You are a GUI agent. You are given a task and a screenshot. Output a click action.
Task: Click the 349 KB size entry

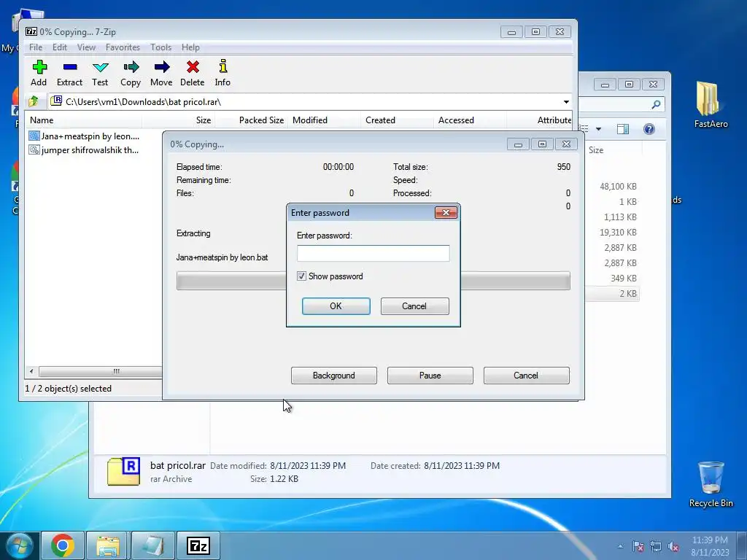coord(623,278)
